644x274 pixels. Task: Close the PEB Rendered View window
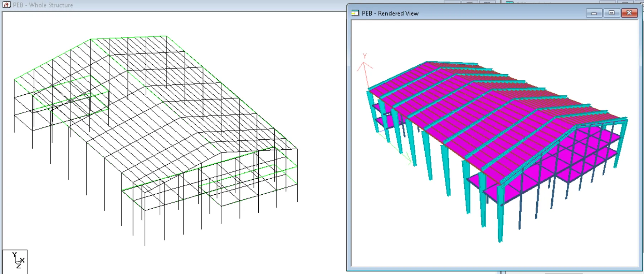(629, 13)
